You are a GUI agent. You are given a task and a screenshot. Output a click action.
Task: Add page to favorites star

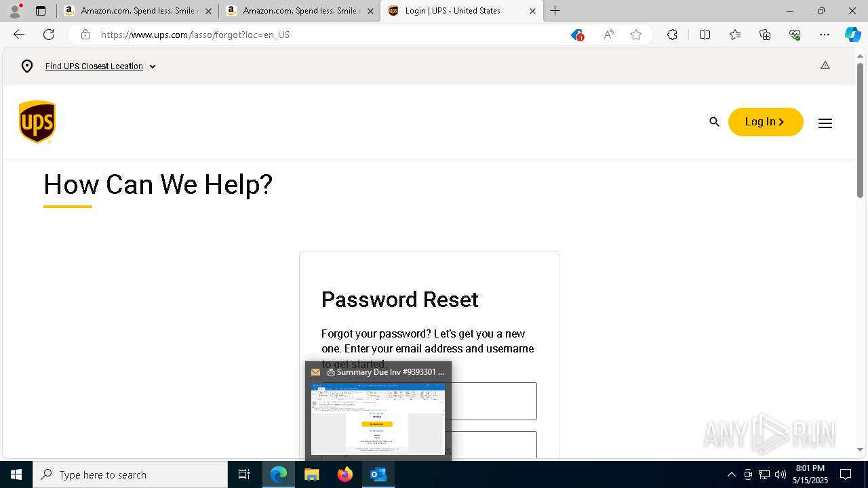pos(636,35)
